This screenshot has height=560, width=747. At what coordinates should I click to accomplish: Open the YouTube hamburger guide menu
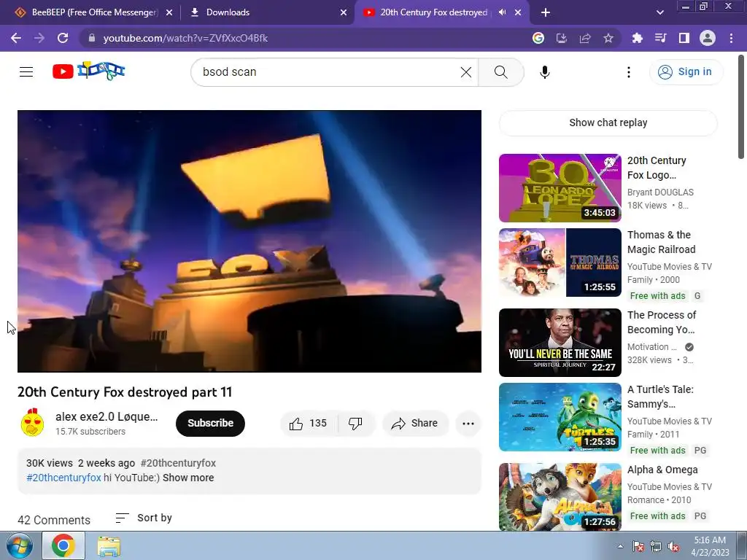coord(26,72)
